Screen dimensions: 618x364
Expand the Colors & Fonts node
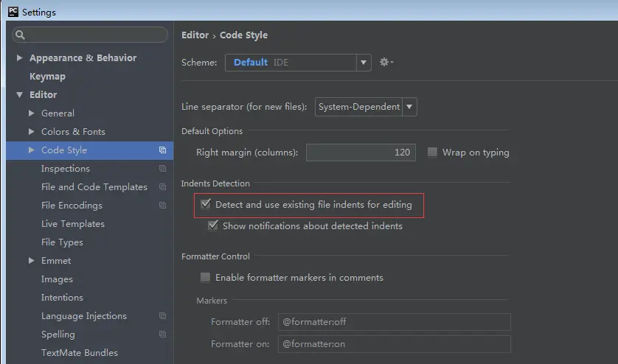pyautogui.click(x=31, y=132)
